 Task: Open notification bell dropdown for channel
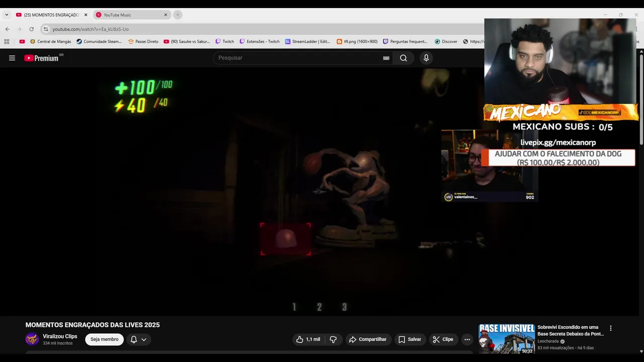[x=138, y=339]
